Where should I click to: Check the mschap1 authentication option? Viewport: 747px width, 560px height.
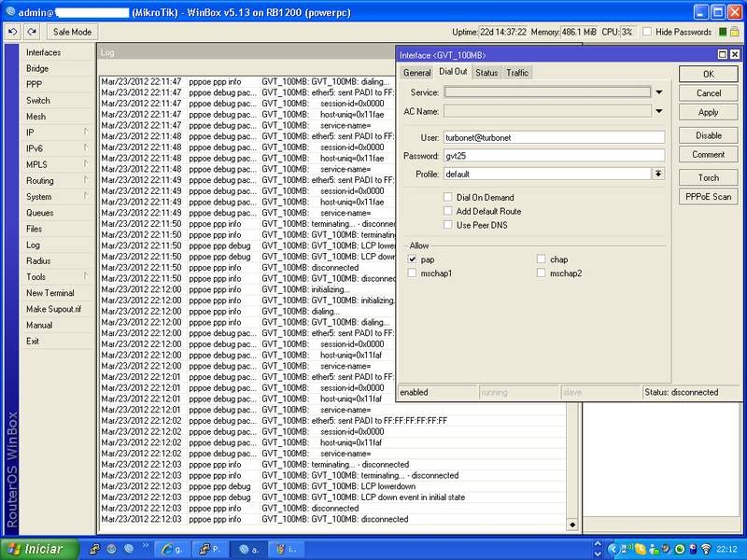(x=413, y=273)
